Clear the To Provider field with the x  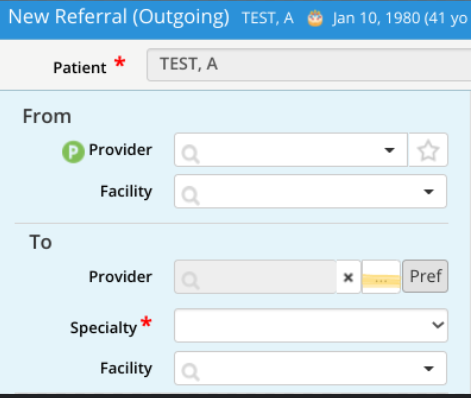tap(348, 277)
